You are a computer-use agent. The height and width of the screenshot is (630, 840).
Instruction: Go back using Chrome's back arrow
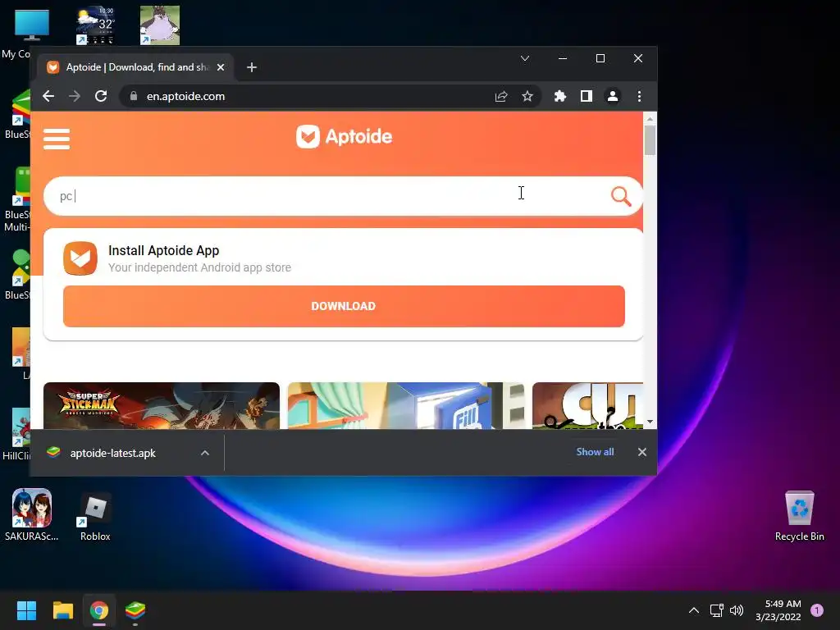(48, 96)
